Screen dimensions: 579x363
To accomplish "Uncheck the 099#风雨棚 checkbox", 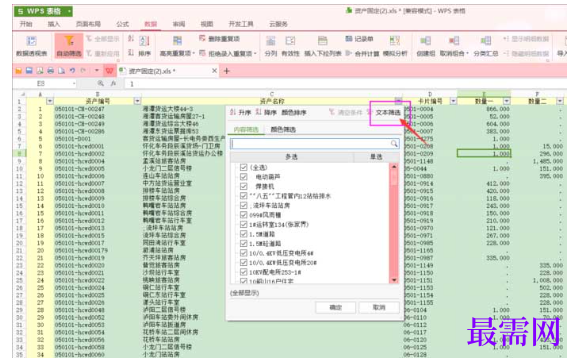I will coord(243,215).
